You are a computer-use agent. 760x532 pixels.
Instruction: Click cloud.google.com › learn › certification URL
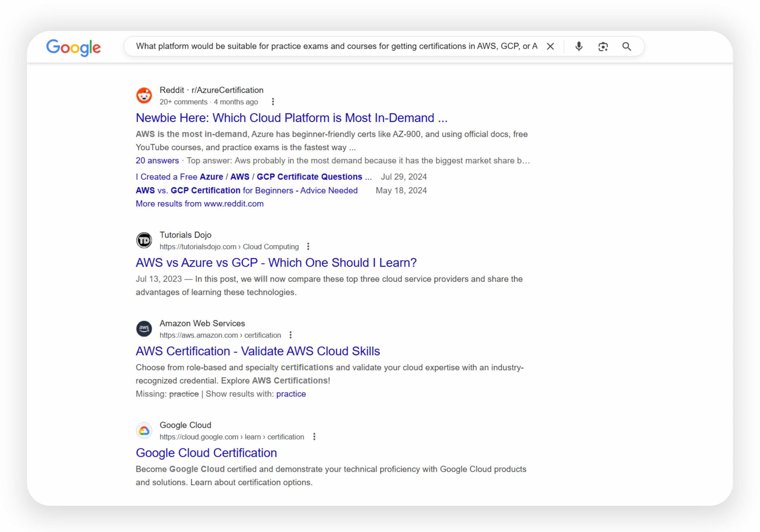[x=232, y=437]
